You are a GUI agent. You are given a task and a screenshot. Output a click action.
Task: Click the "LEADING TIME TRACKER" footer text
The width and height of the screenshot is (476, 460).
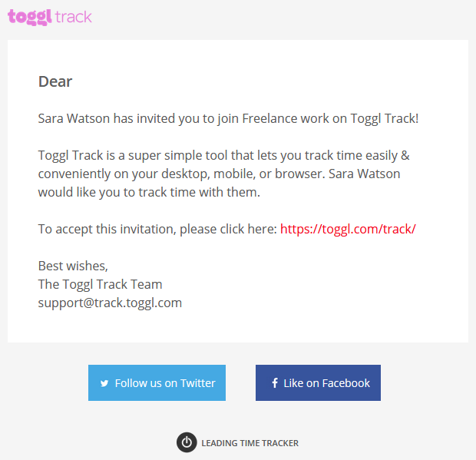click(x=250, y=443)
